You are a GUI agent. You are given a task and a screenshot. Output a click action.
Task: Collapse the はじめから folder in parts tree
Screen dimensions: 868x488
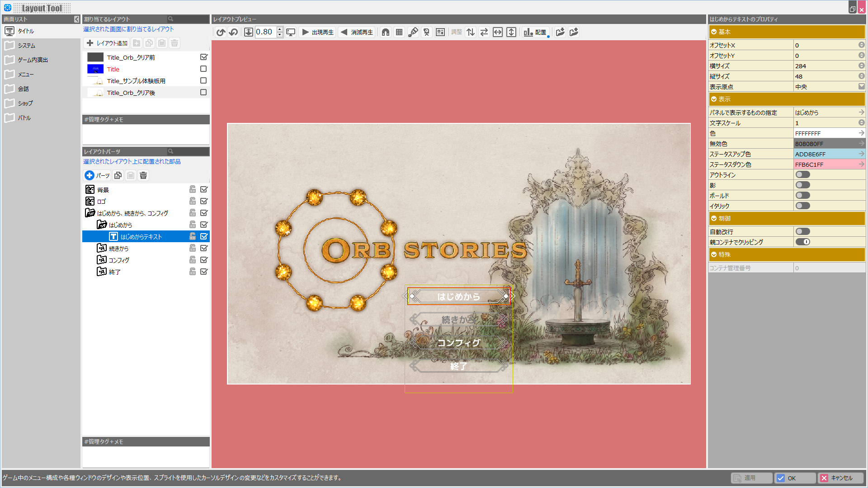102,225
